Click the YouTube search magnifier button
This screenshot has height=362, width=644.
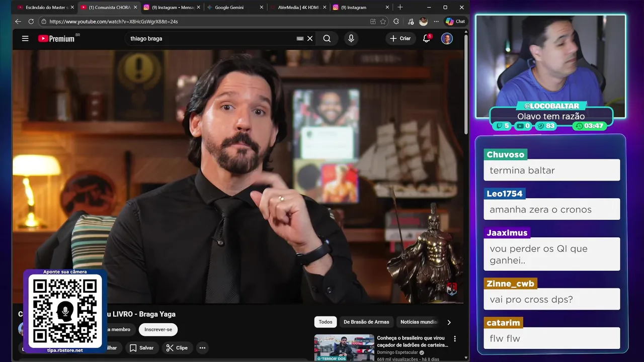tap(327, 38)
